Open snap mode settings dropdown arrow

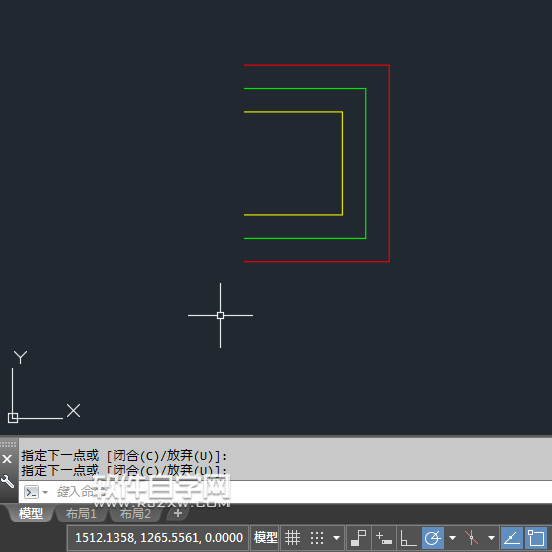tap(337, 538)
